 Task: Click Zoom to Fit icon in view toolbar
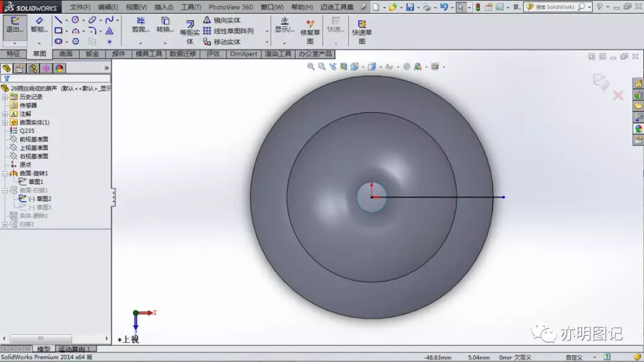[311, 66]
